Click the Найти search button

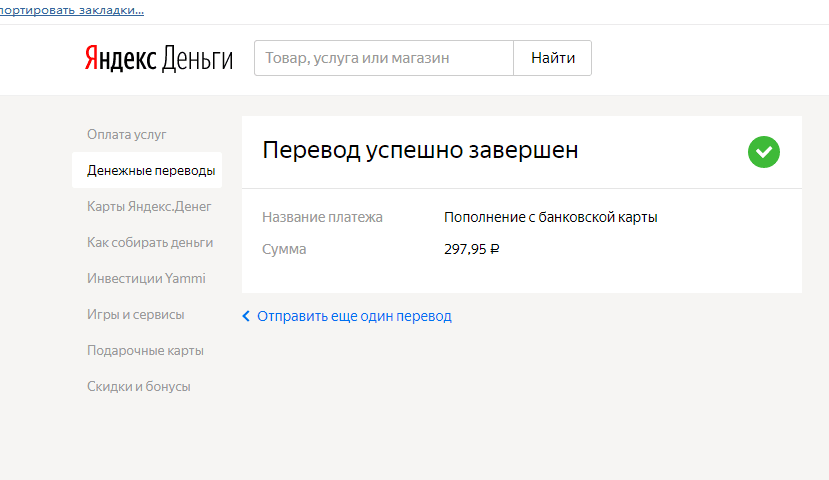click(x=552, y=58)
